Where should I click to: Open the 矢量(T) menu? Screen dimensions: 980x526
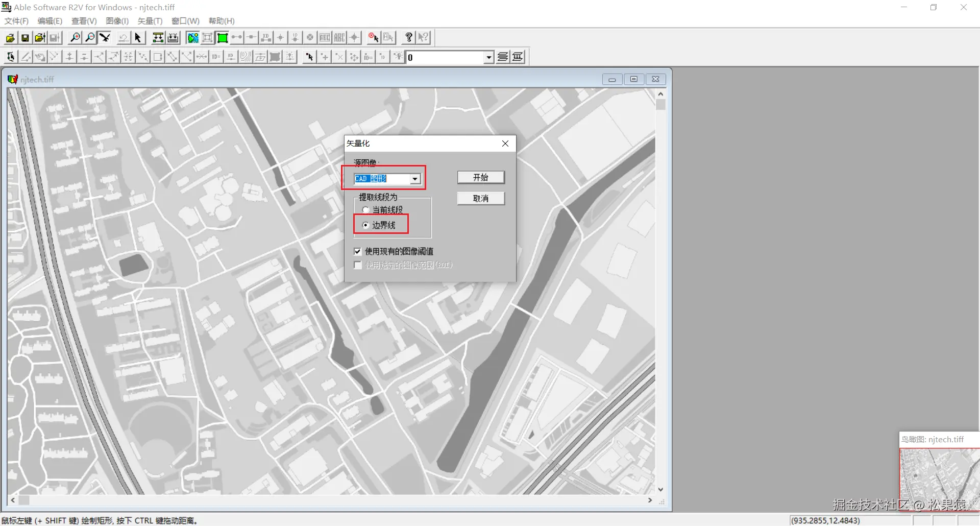(150, 21)
